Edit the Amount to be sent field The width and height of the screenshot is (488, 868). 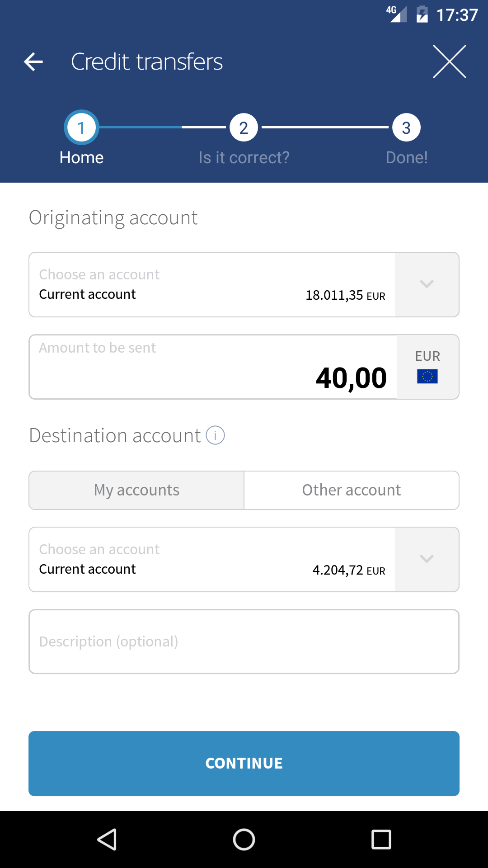pos(212,367)
